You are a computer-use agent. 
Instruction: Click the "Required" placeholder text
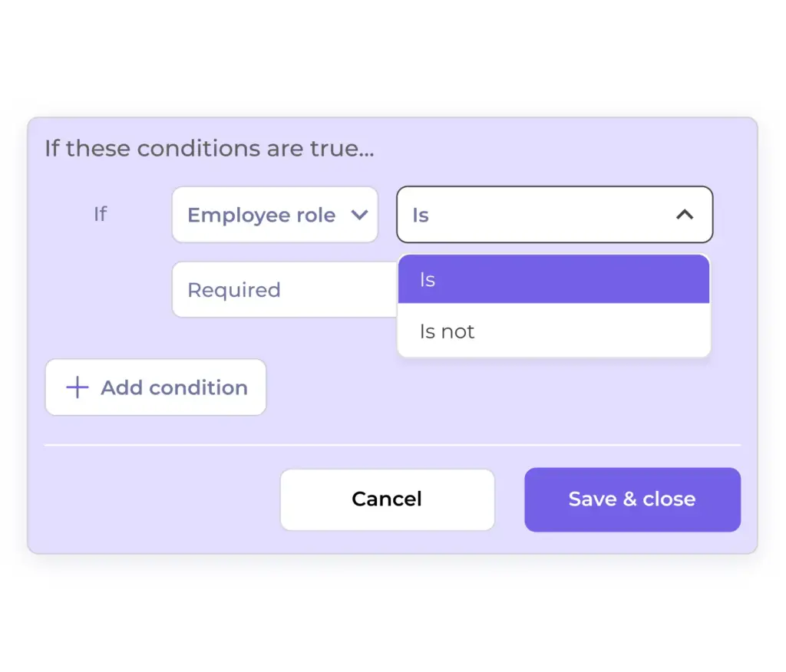[x=234, y=290]
